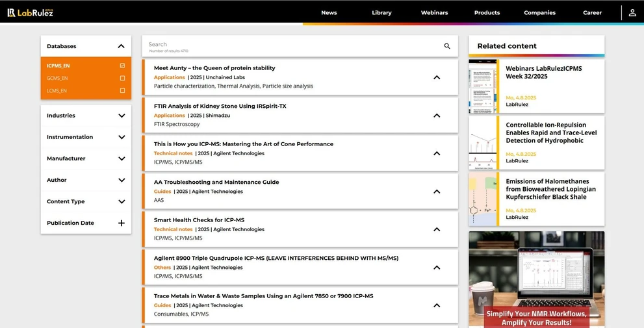Open the Webinars menu item
The width and height of the screenshot is (644, 328).
pyautogui.click(x=434, y=12)
